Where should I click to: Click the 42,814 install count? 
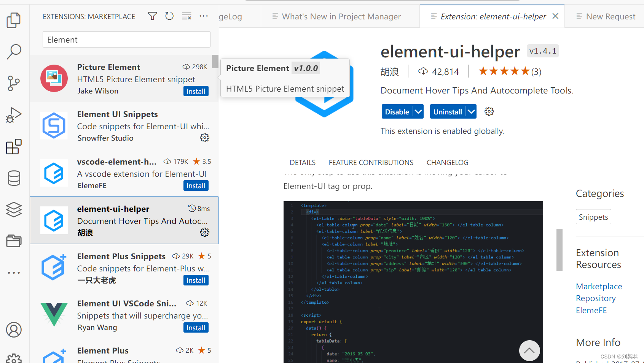(x=438, y=71)
